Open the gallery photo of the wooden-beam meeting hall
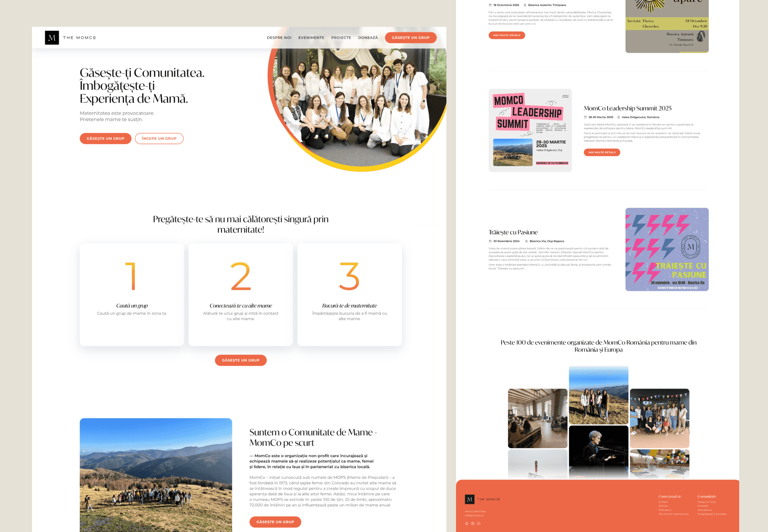 click(x=538, y=418)
